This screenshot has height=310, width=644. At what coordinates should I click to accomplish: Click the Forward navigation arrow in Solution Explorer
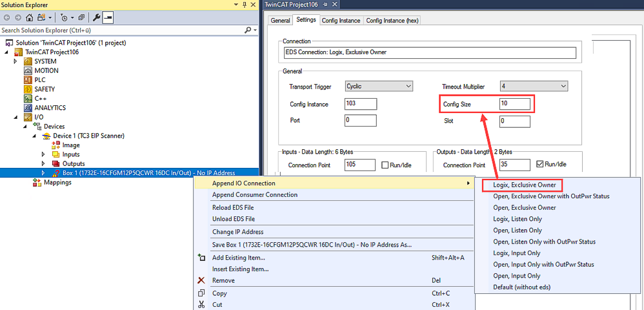17,17
